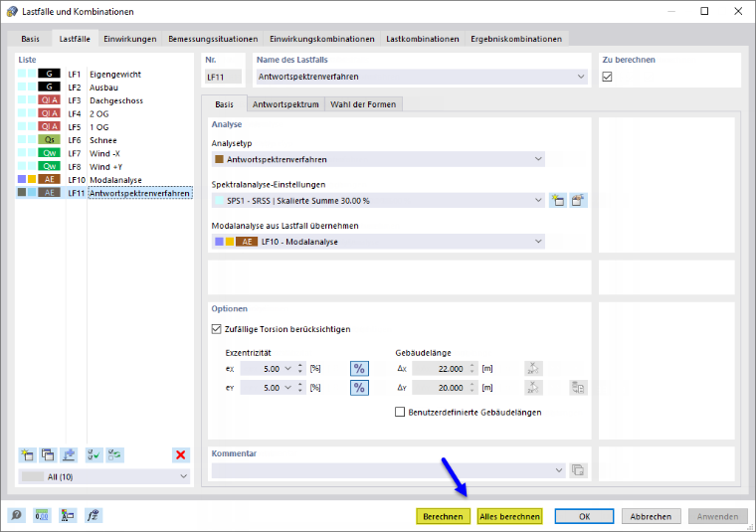Viewport: 756px width, 532px height.
Task: Click the green Qs swatch of LF6
Action: [x=49, y=140]
